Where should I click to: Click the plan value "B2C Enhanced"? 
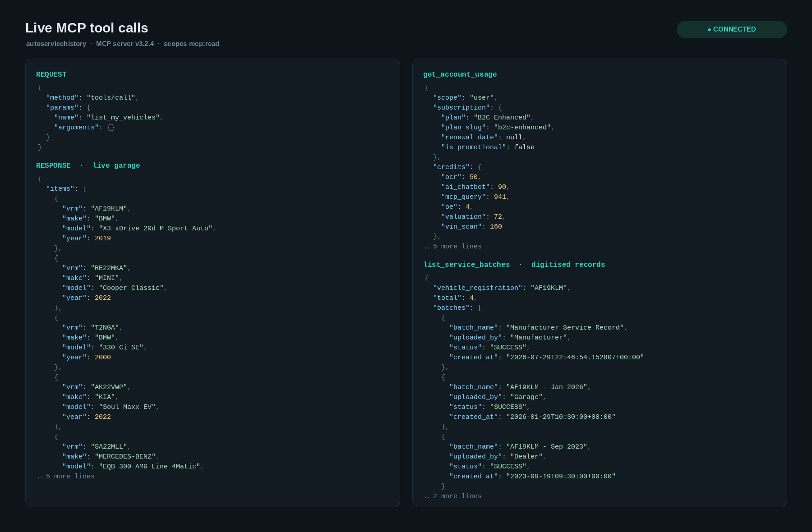(502, 118)
